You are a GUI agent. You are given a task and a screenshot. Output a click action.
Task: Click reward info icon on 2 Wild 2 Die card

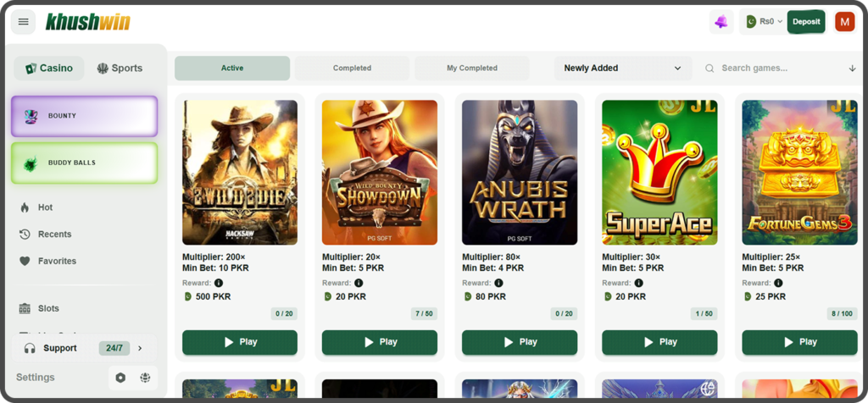point(219,283)
